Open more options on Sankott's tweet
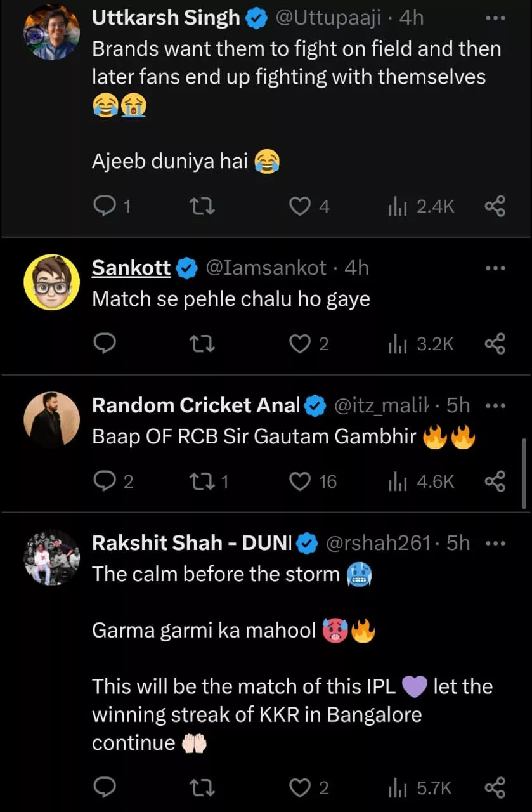Screen dimensions: 532x812 click(x=495, y=268)
